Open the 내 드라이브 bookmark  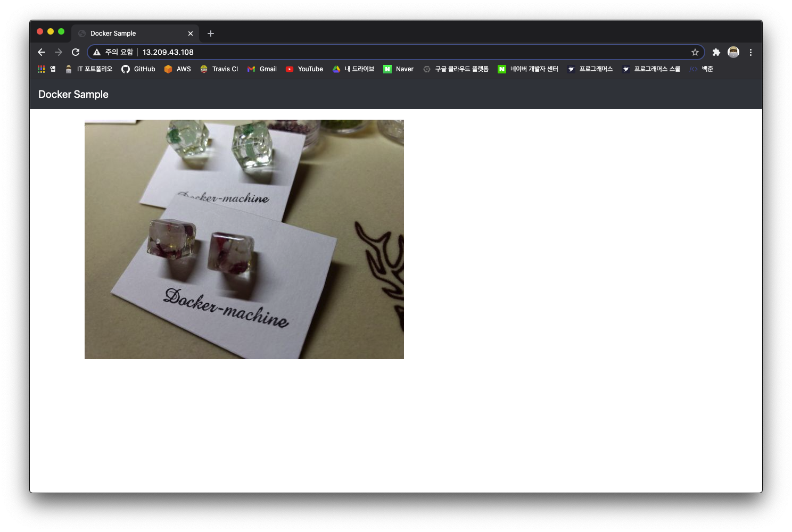[353, 69]
